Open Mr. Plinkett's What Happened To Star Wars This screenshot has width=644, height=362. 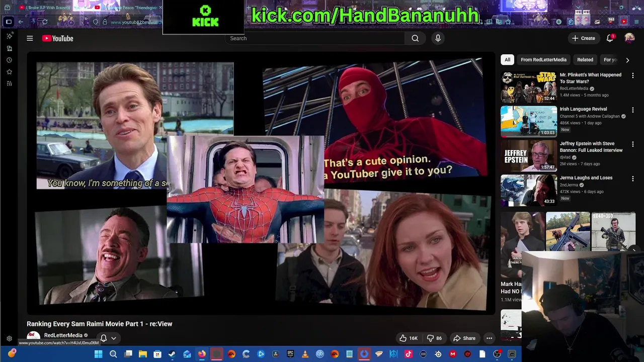[x=590, y=78]
